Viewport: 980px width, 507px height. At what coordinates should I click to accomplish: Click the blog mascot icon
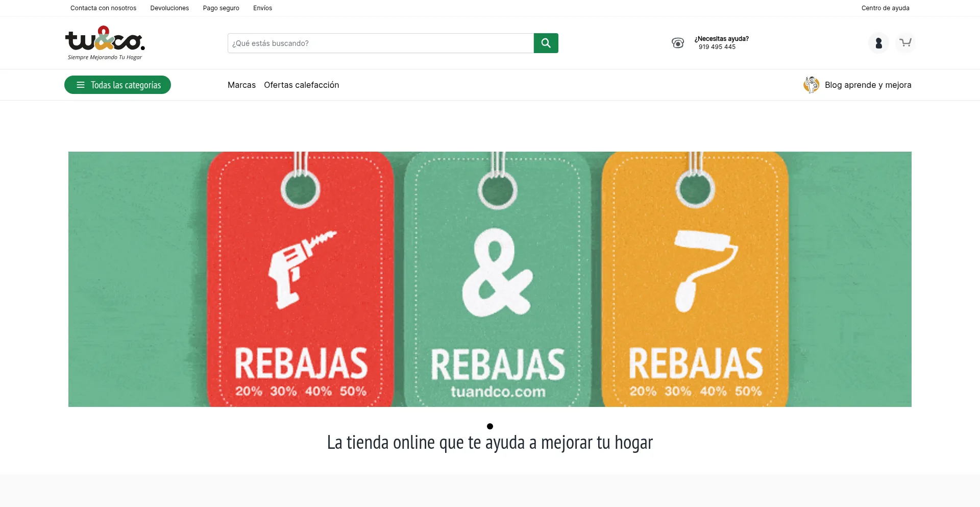[x=811, y=85]
